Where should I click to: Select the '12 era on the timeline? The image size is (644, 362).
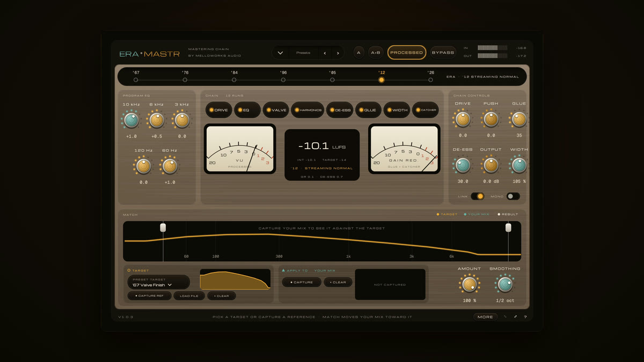382,79
